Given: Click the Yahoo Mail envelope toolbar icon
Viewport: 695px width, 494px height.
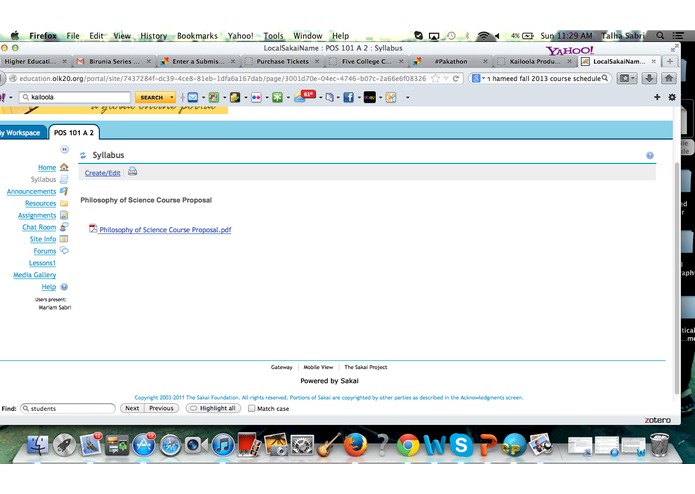Looking at the screenshot, I should point(193,97).
